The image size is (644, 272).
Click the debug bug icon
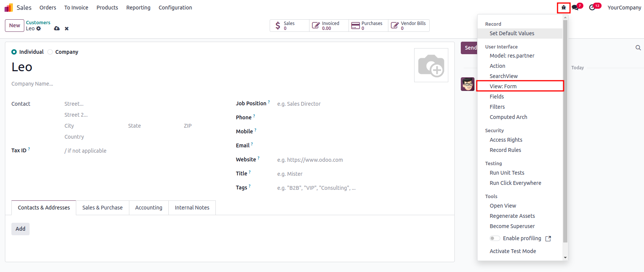[564, 8]
